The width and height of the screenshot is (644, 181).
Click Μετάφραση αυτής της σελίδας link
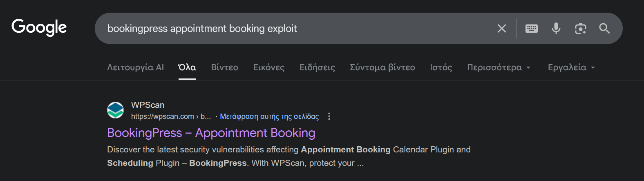[269, 116]
